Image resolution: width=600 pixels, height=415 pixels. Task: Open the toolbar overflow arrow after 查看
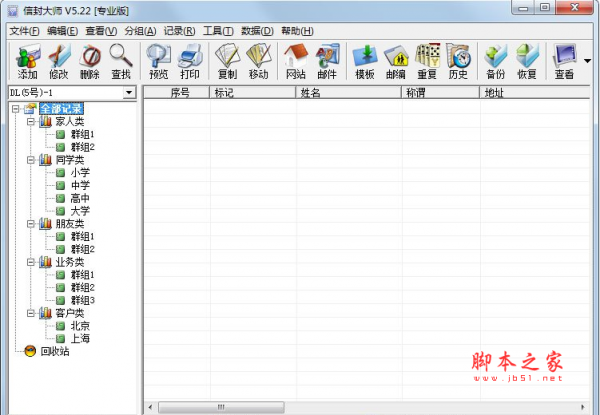coord(587,61)
